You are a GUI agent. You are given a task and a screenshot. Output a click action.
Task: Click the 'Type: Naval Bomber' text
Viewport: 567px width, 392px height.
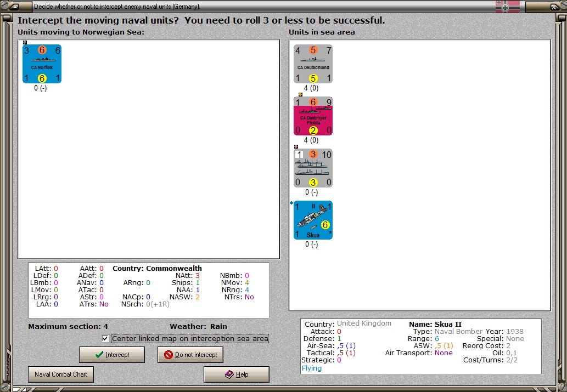coord(448,331)
